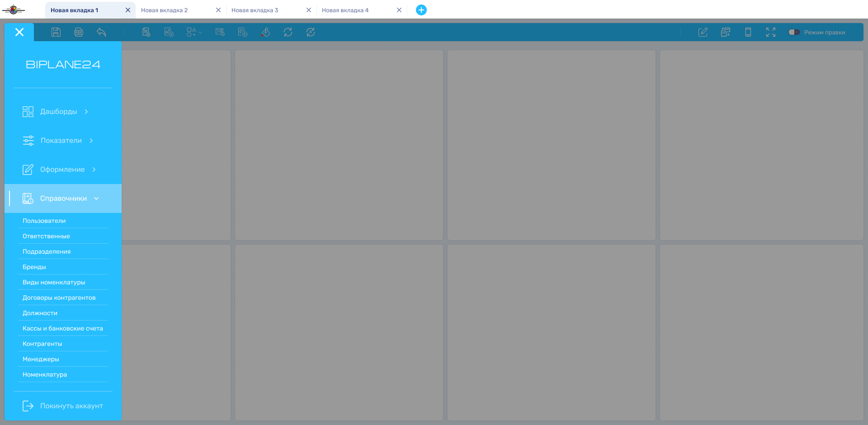Export the dashboard to PDF

pos(79,32)
